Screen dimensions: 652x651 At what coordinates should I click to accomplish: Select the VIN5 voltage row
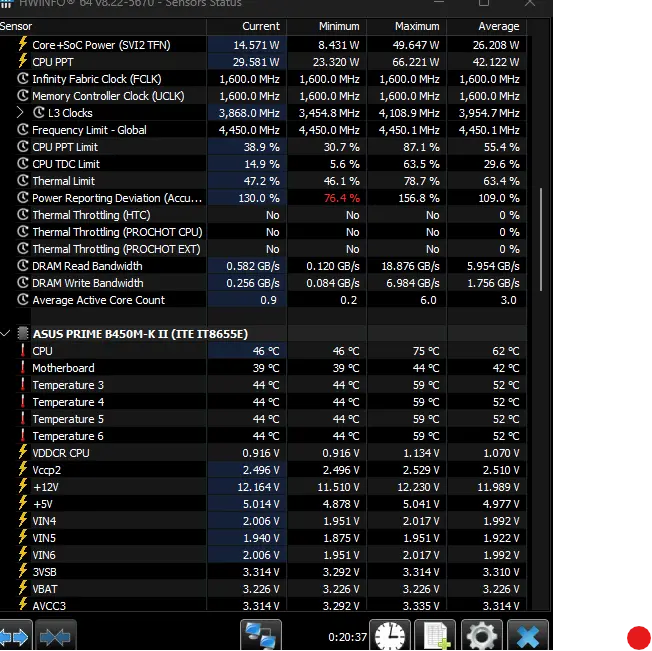click(263, 538)
